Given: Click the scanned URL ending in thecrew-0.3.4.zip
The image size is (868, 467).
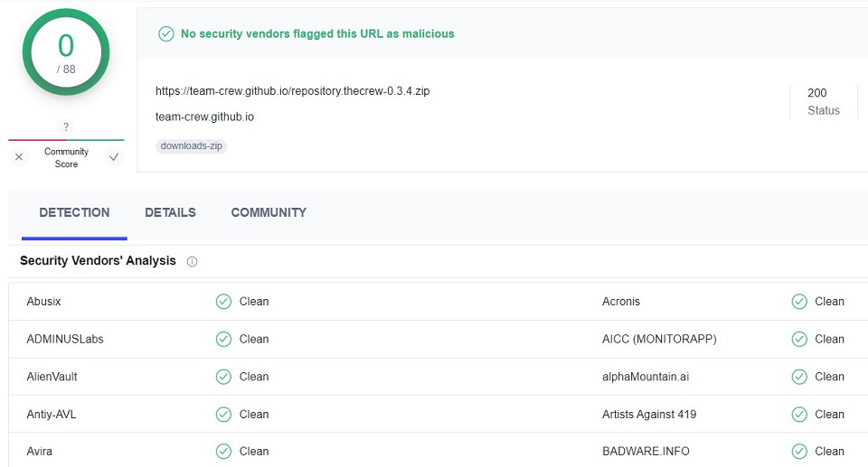Looking at the screenshot, I should [292, 90].
